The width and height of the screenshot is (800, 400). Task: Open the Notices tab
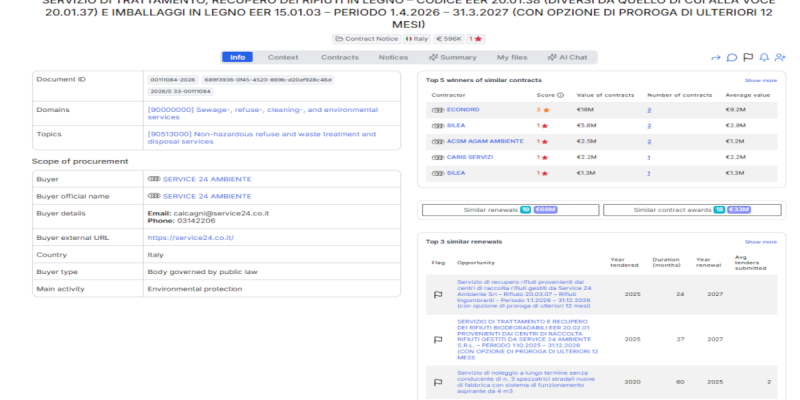click(393, 57)
